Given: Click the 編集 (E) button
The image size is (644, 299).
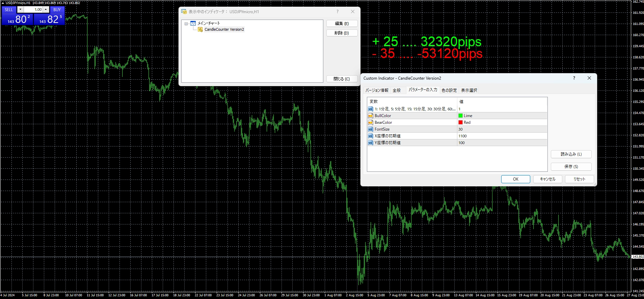Looking at the screenshot, I should click(342, 24).
